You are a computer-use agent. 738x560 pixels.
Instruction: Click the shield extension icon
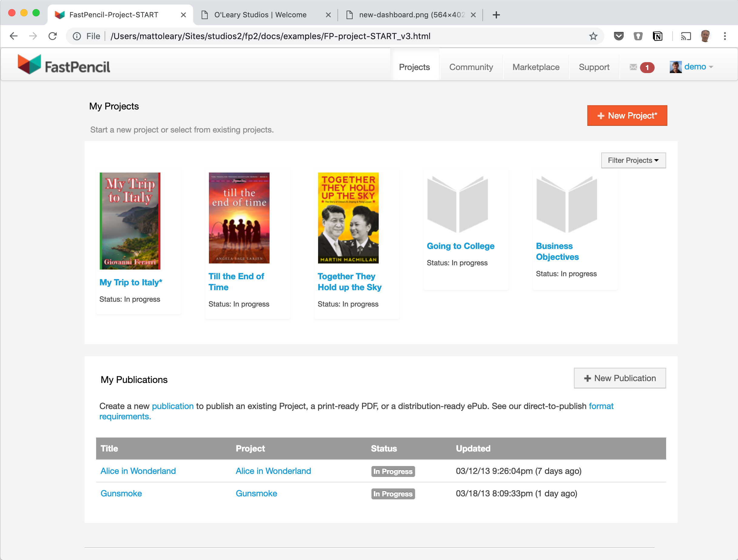pos(638,36)
